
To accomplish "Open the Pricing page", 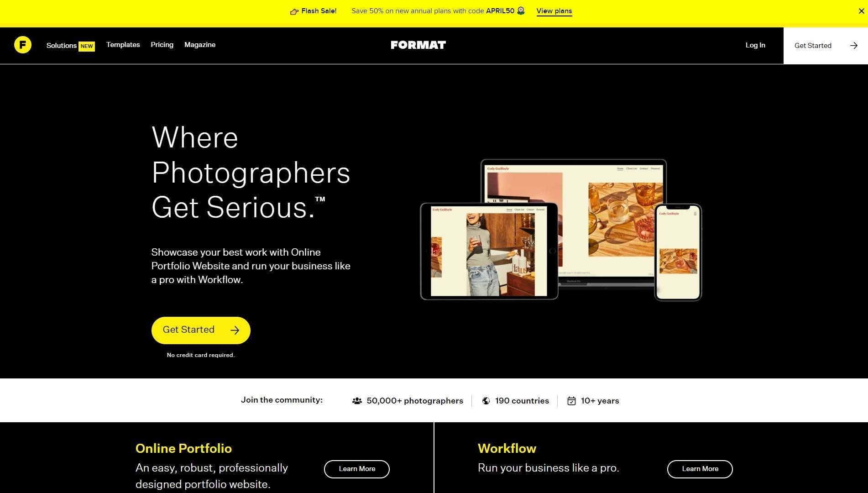I will 162,45.
